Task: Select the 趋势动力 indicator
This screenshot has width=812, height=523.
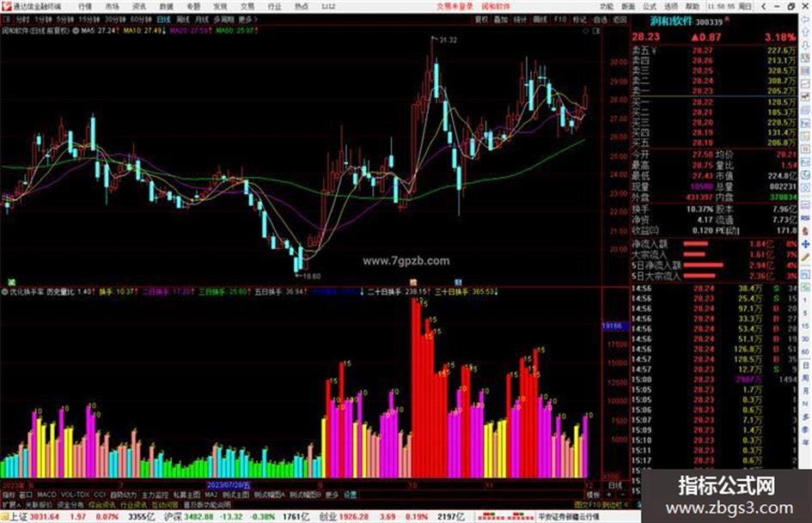Action: click(124, 495)
